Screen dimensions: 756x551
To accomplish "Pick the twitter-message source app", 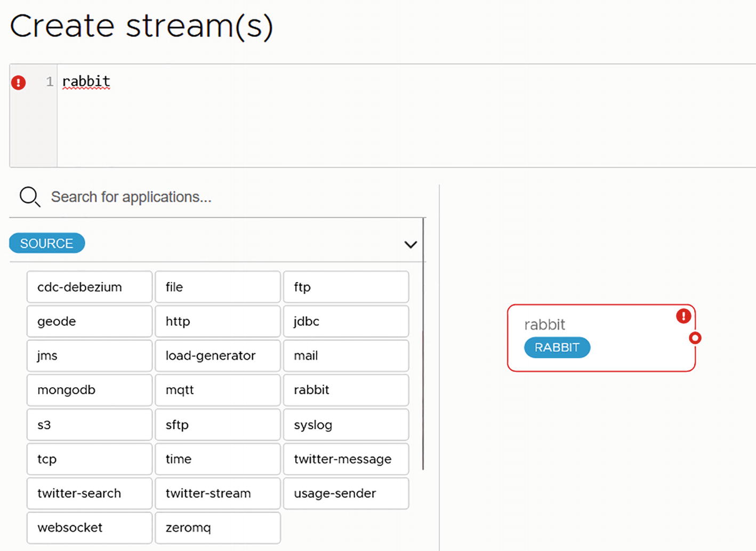I will click(345, 459).
